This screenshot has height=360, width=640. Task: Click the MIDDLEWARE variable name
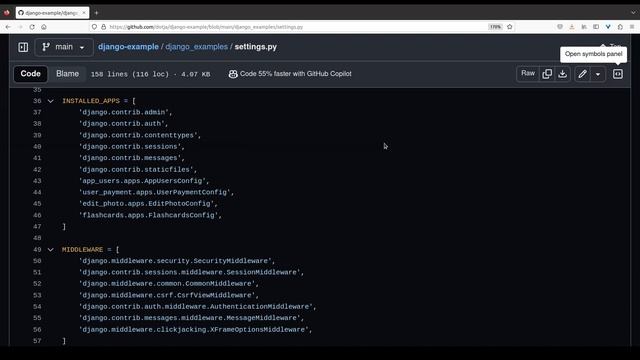(82, 249)
